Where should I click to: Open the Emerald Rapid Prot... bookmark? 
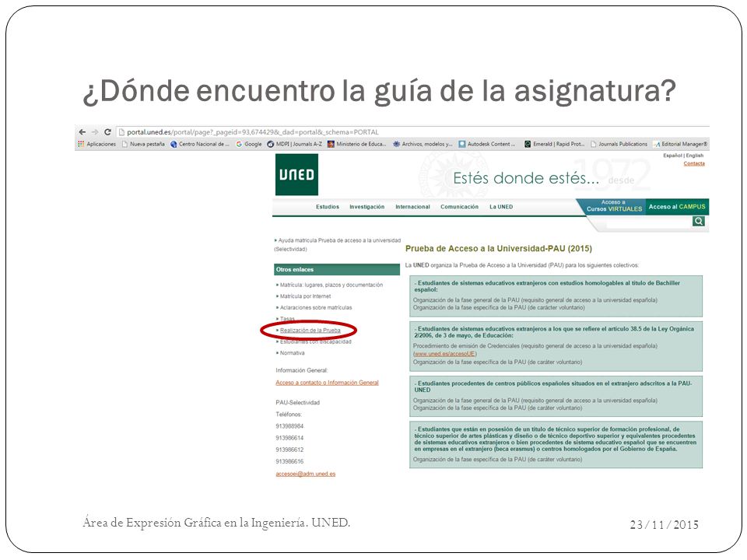pos(555,144)
